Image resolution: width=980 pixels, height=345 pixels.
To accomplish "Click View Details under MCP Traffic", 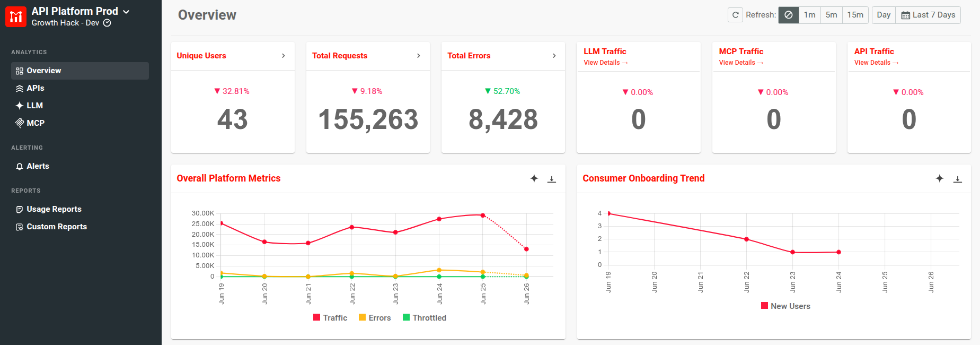I will [741, 63].
